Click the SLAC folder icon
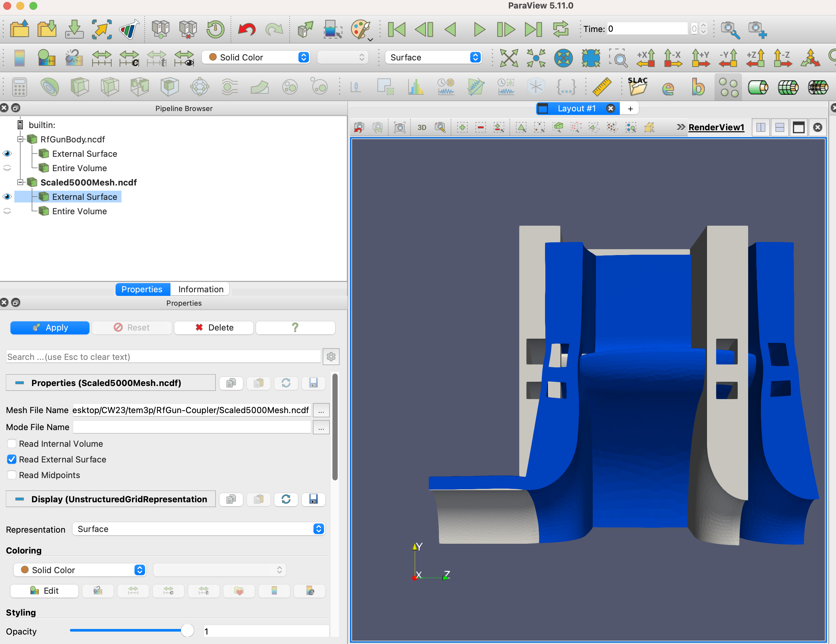Viewport: 836px width, 644px height. [x=637, y=87]
